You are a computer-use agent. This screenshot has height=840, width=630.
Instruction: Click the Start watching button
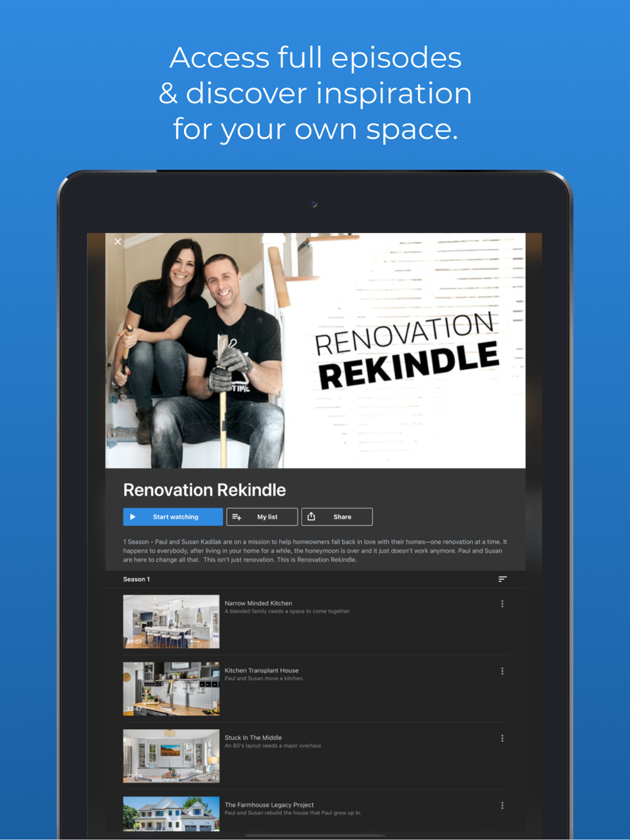[173, 517]
